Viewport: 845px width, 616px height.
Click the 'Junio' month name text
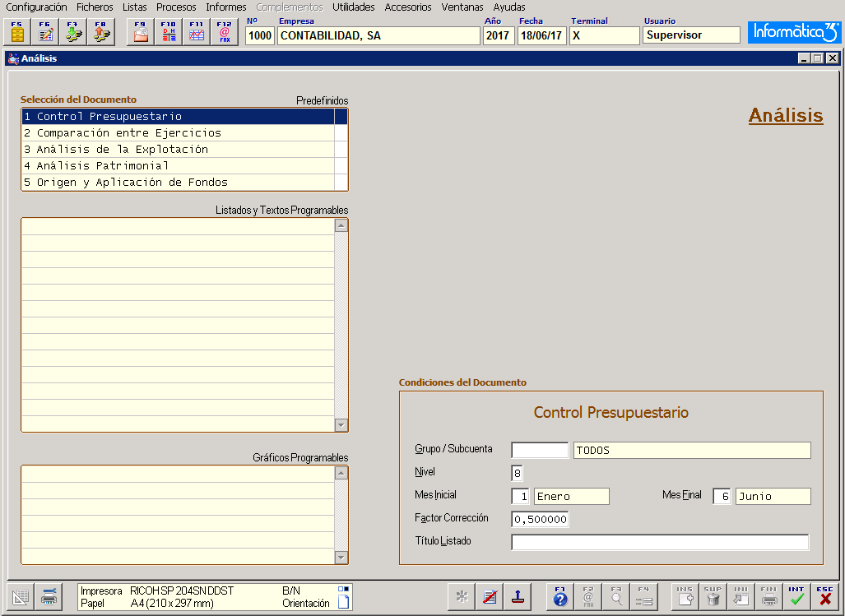[755, 497]
